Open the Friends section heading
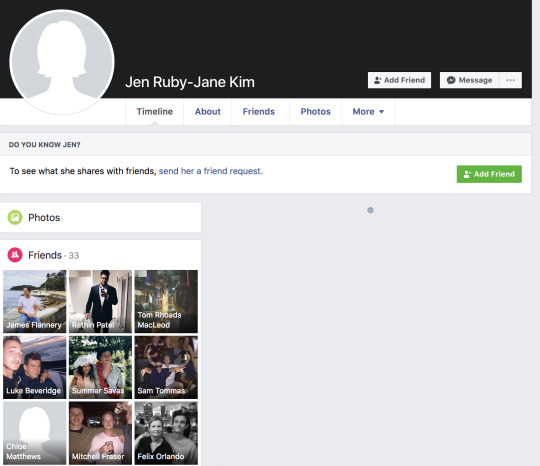The width and height of the screenshot is (540, 466). (x=45, y=255)
